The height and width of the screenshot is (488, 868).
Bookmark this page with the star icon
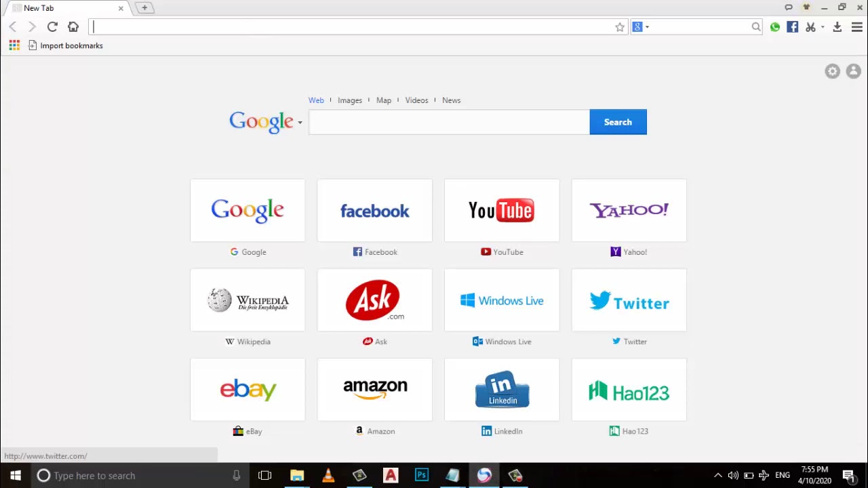click(x=620, y=27)
